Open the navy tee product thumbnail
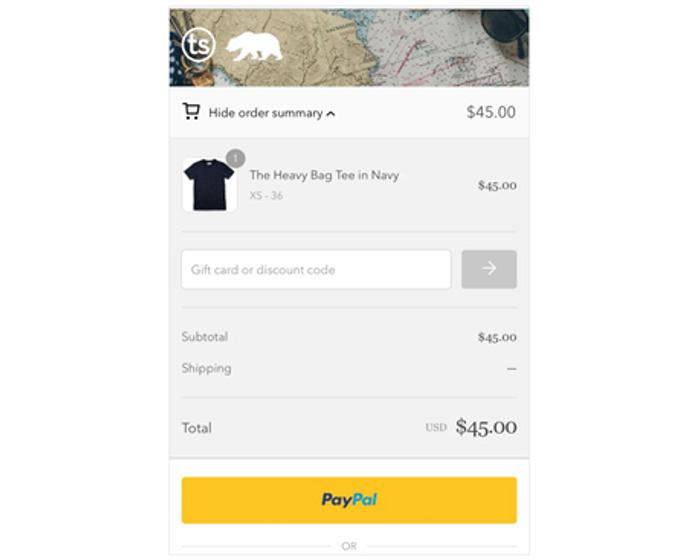 [x=209, y=184]
